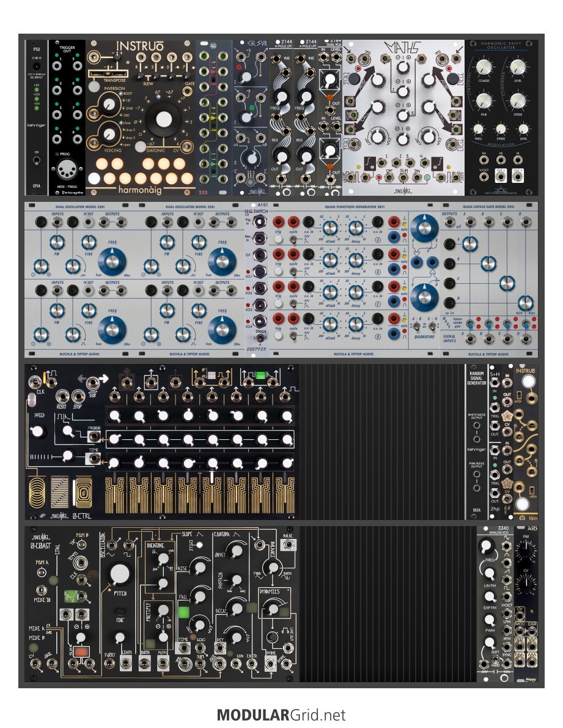Click the CLK jack on 0-CTRL
The width and height of the screenshot is (563, 728).
pos(35,382)
